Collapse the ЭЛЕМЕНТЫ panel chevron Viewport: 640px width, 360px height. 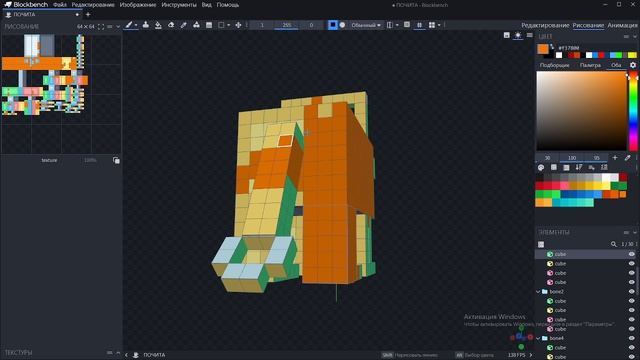coord(635,232)
